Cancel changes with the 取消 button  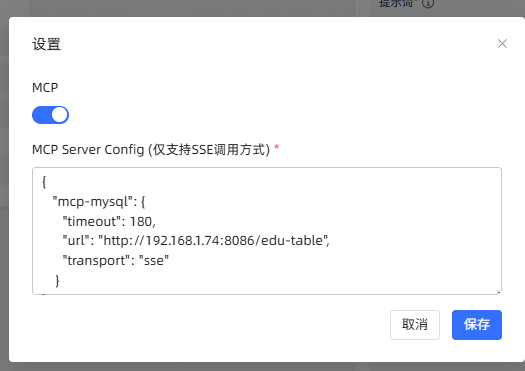tap(415, 324)
